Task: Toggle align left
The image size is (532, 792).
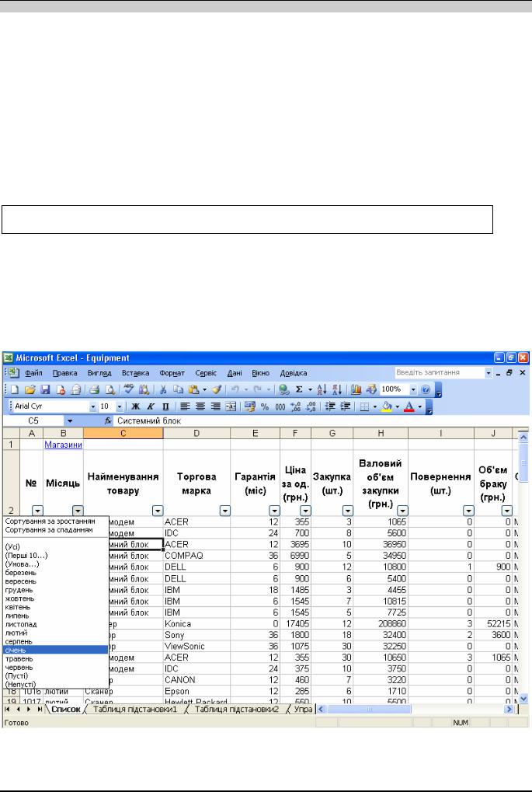Action: (186, 406)
